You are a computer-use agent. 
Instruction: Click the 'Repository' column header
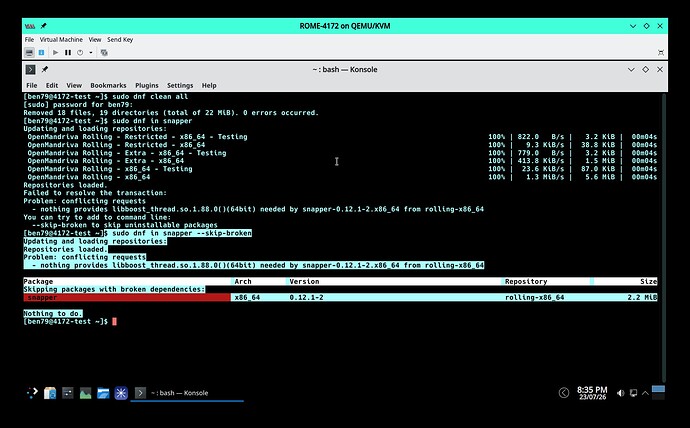pyautogui.click(x=526, y=282)
